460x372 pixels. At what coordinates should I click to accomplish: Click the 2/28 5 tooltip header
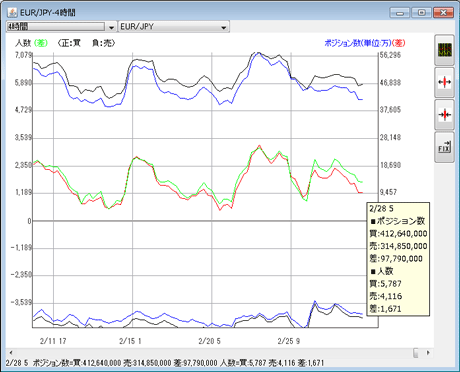click(381, 209)
